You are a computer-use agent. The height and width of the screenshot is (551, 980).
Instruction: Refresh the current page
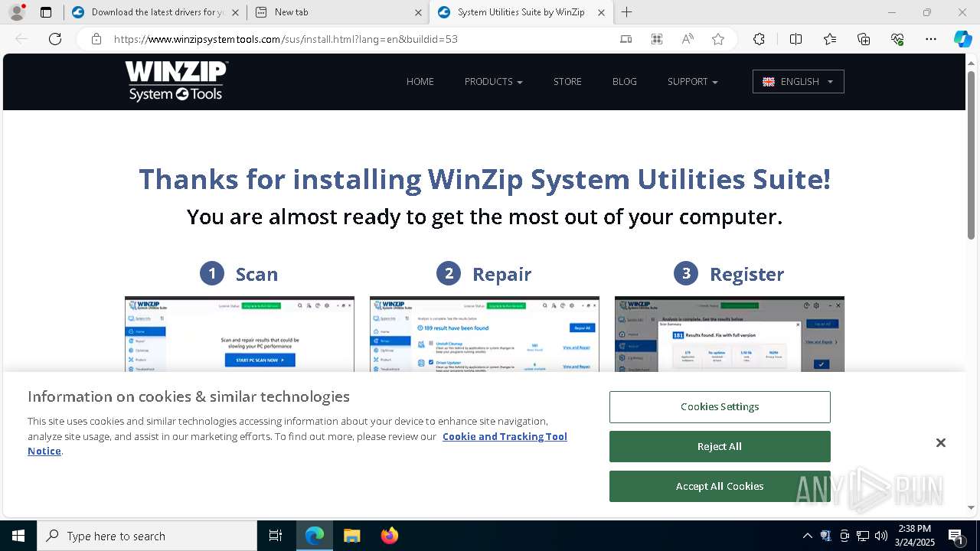[55, 39]
